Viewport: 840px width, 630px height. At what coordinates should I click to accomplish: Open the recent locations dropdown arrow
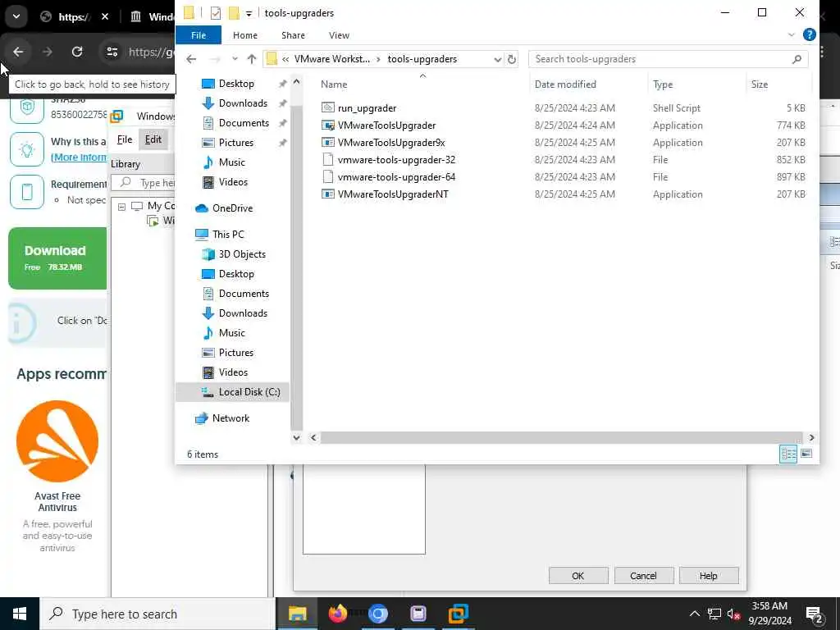pyautogui.click(x=235, y=59)
